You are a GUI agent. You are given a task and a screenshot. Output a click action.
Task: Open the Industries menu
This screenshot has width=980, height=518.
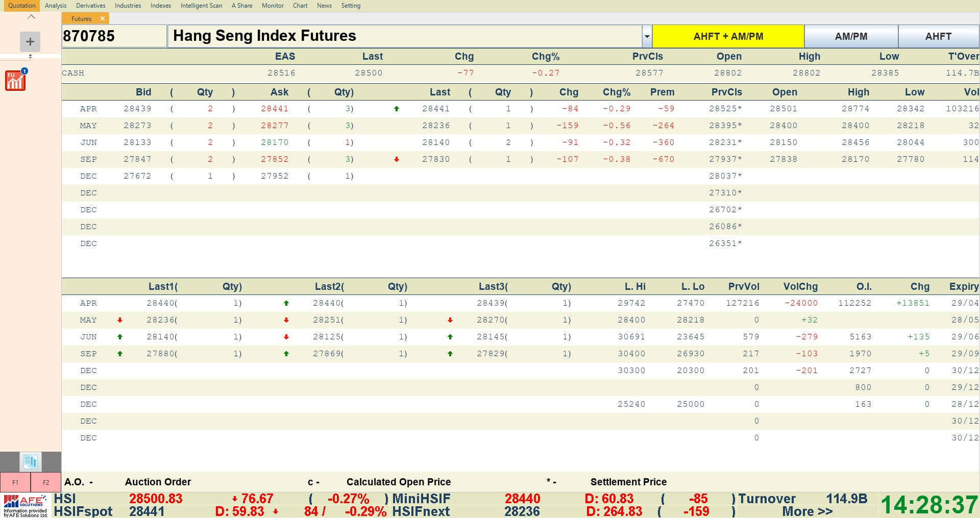(128, 6)
